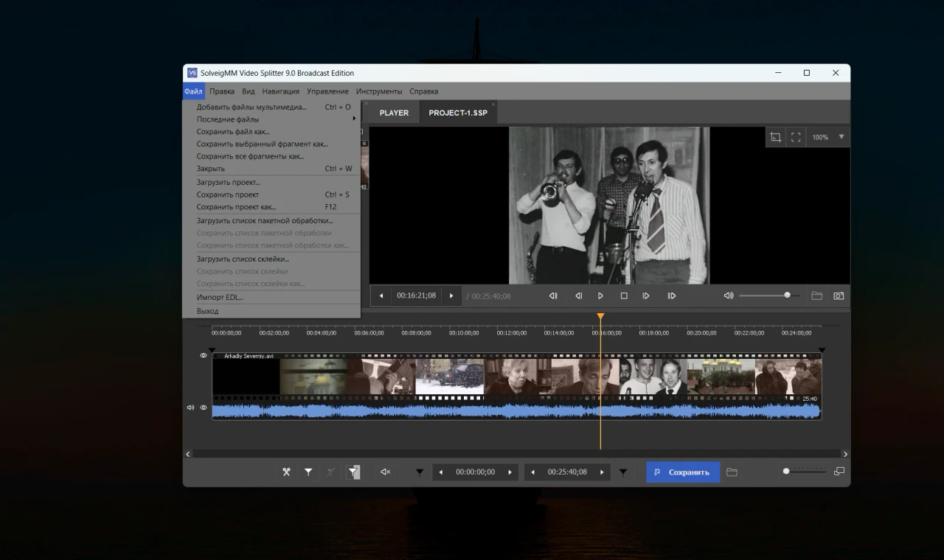Switch to the PLAYER tab
This screenshot has width=944, height=560.
click(x=394, y=113)
